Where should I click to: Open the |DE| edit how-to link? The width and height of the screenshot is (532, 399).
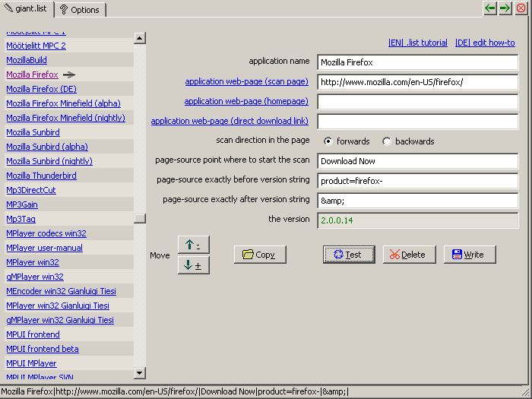click(x=485, y=43)
